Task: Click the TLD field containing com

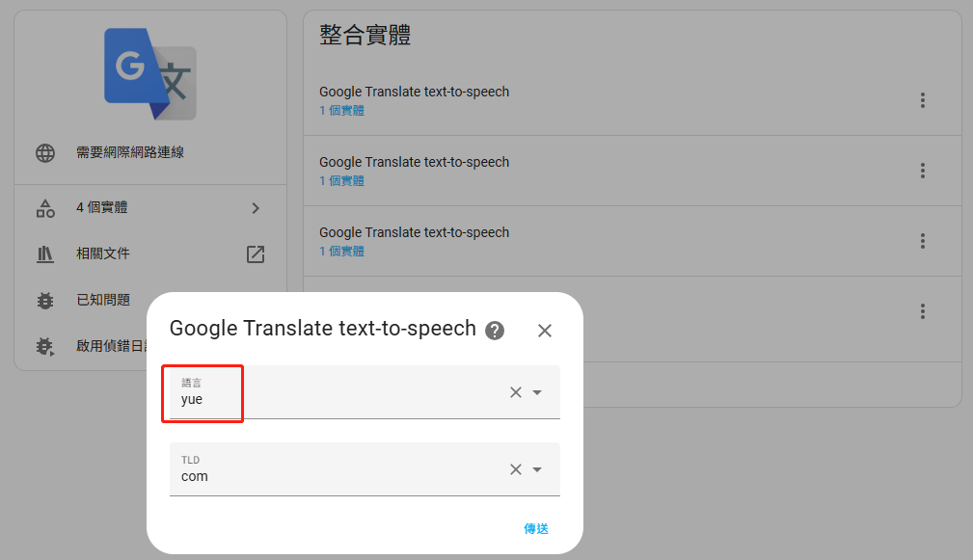Action: (x=365, y=469)
